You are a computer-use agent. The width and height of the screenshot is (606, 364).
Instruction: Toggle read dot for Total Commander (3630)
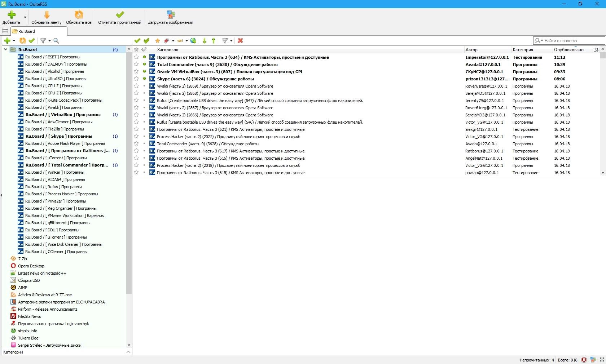click(144, 64)
